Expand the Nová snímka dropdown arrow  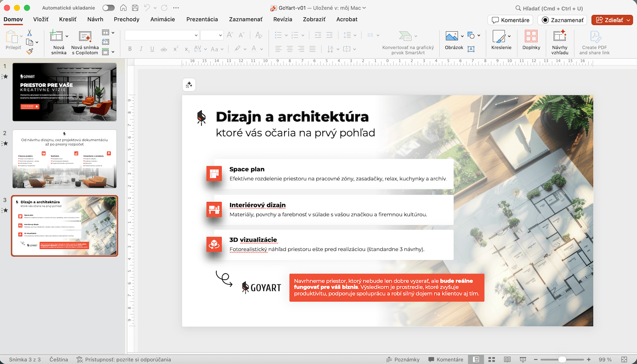[x=67, y=36]
